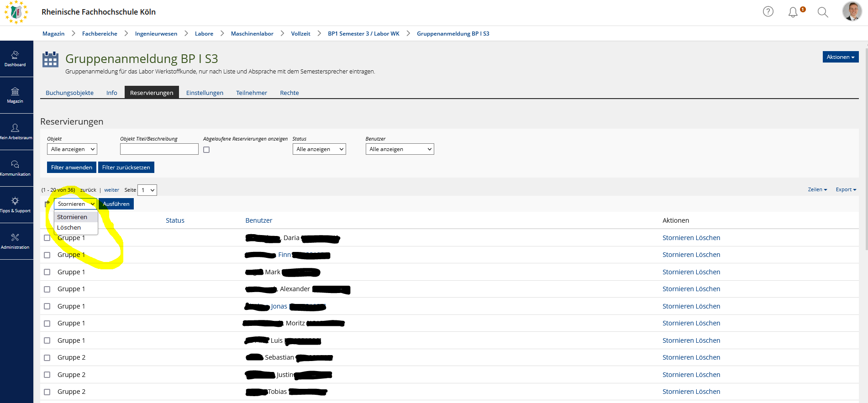Screen dimensions: 868x403
Task: Choose Löschen from the open dropdown list
Action: tap(69, 228)
